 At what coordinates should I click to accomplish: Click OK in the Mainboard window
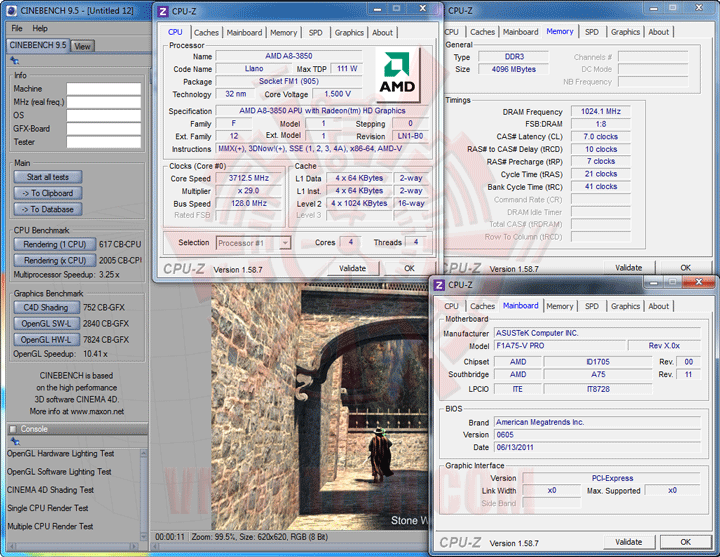[x=686, y=542]
